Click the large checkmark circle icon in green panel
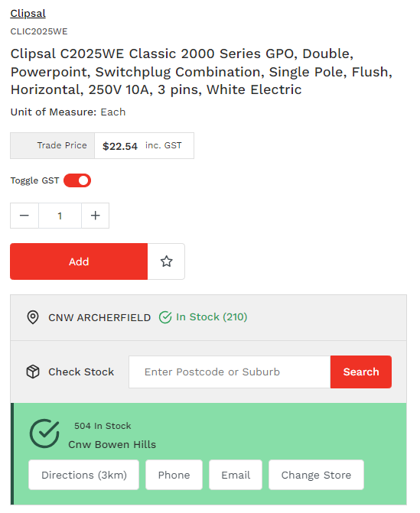 point(44,433)
